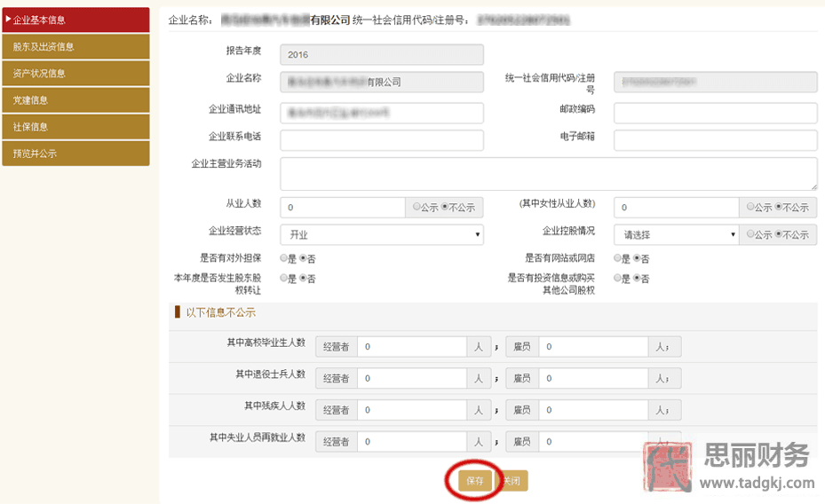Choose 否 for 是否有投资信息或购买其他公司股权

tap(637, 278)
